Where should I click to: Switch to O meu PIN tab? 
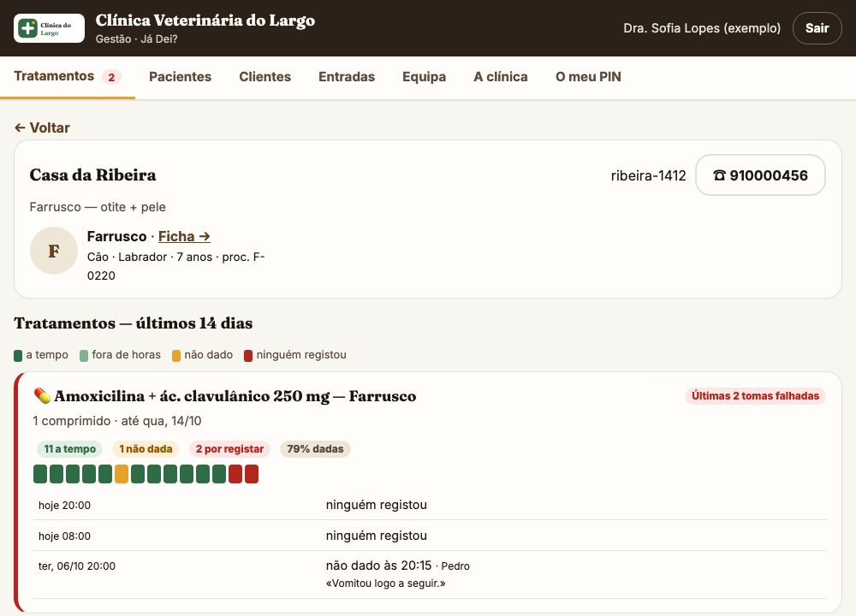(589, 77)
